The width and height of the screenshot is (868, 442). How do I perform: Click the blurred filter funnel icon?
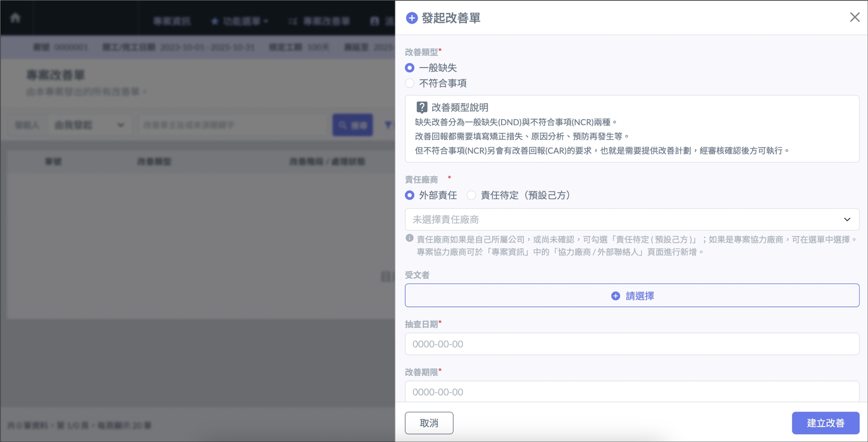point(388,125)
